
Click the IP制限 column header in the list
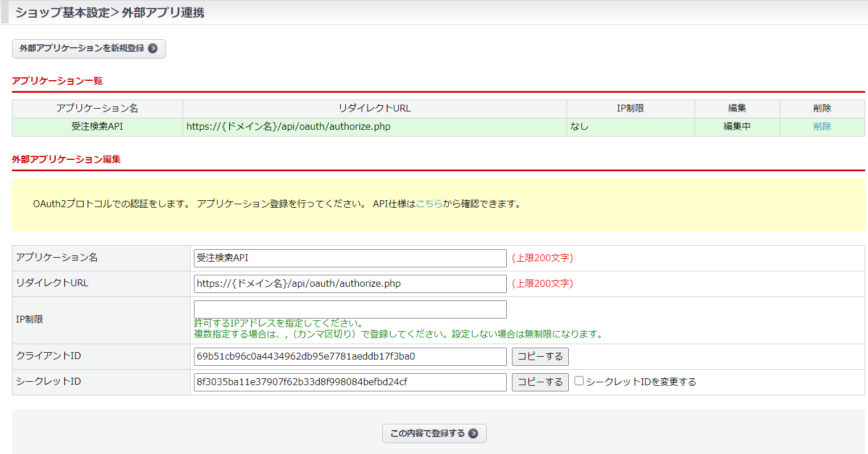click(x=630, y=108)
